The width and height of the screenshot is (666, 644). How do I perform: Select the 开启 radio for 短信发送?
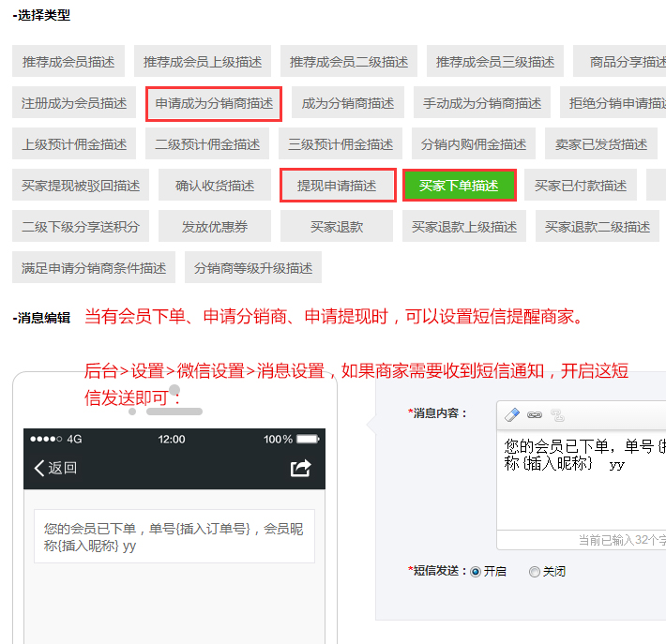click(x=475, y=571)
